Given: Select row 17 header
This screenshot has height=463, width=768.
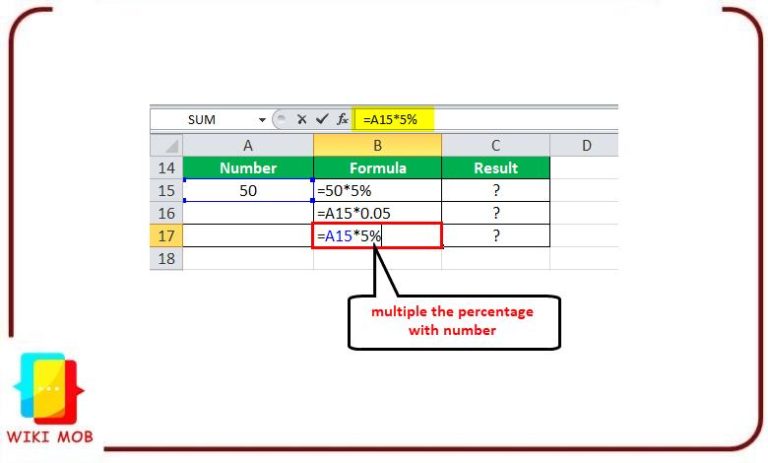Looking at the screenshot, I should [x=166, y=236].
